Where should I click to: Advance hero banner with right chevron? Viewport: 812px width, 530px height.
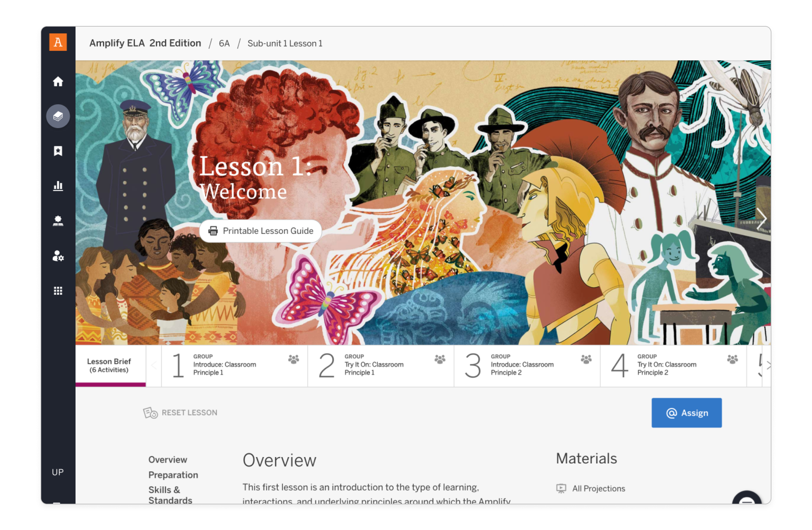point(761,219)
